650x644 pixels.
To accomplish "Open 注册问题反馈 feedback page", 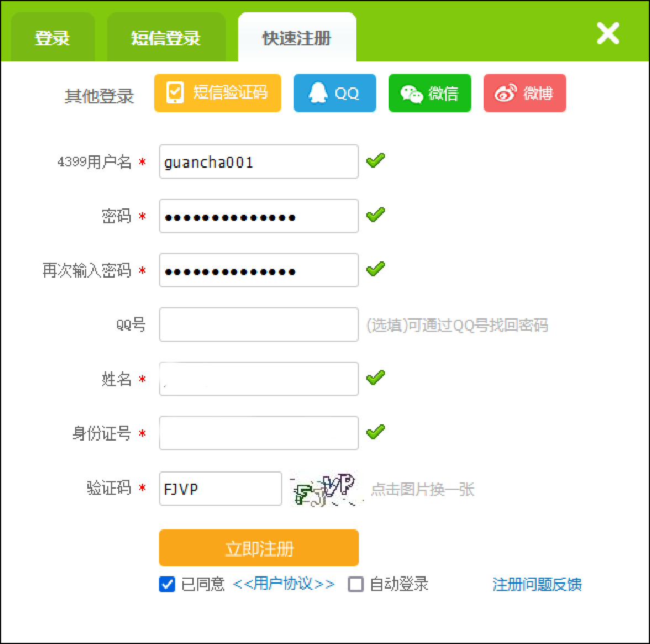I will coord(536,584).
